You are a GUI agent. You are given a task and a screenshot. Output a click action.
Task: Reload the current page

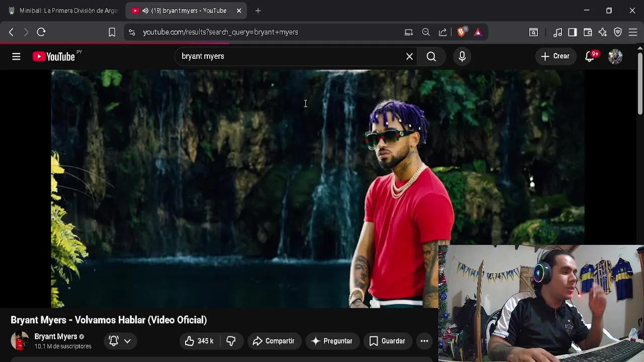(x=41, y=32)
